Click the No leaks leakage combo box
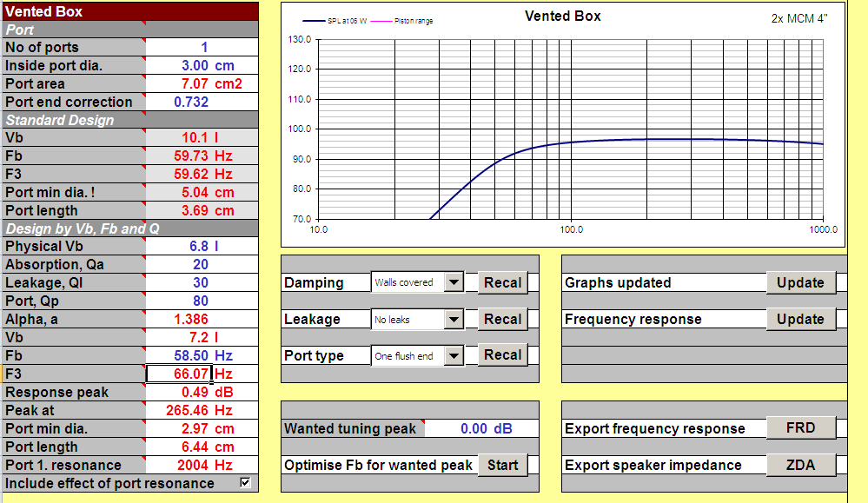868x503 pixels. (x=417, y=320)
